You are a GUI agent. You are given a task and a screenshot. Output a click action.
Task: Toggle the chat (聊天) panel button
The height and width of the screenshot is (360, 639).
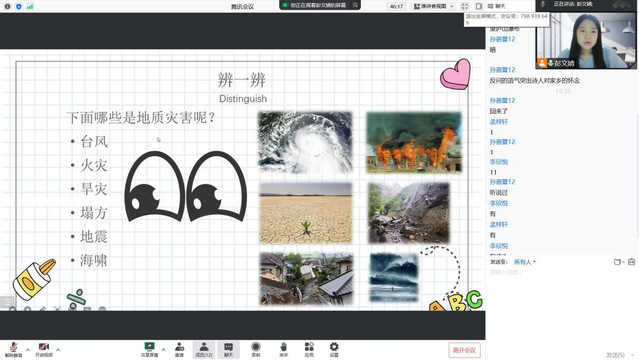[x=228, y=350]
